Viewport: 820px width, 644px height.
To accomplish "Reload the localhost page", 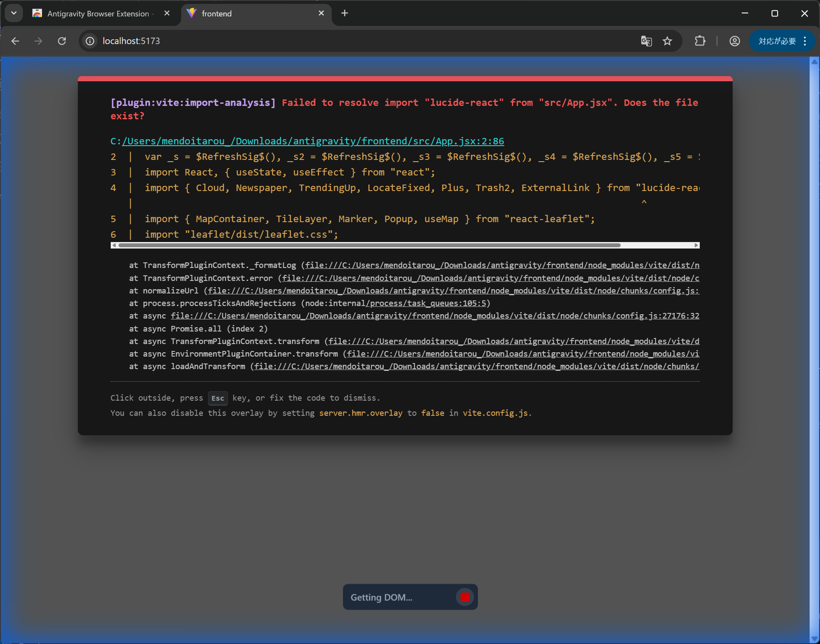I will pos(62,41).
